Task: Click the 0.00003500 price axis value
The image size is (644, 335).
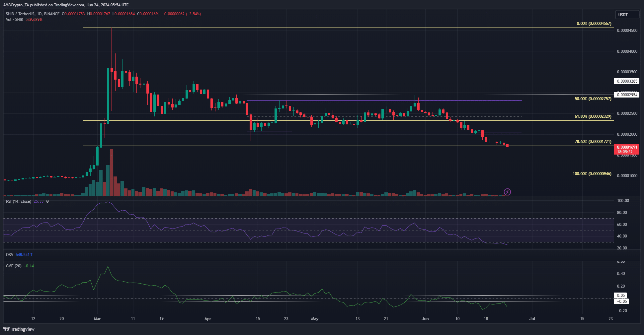Action: coord(627,72)
